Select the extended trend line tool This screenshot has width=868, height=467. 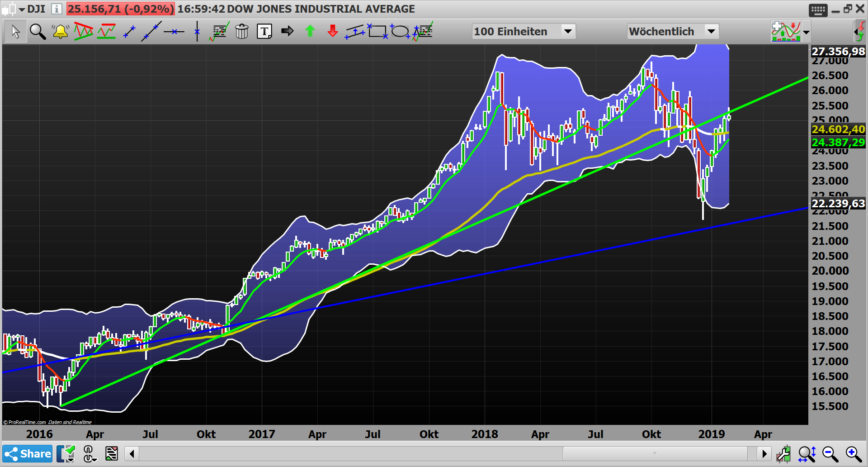[x=151, y=32]
